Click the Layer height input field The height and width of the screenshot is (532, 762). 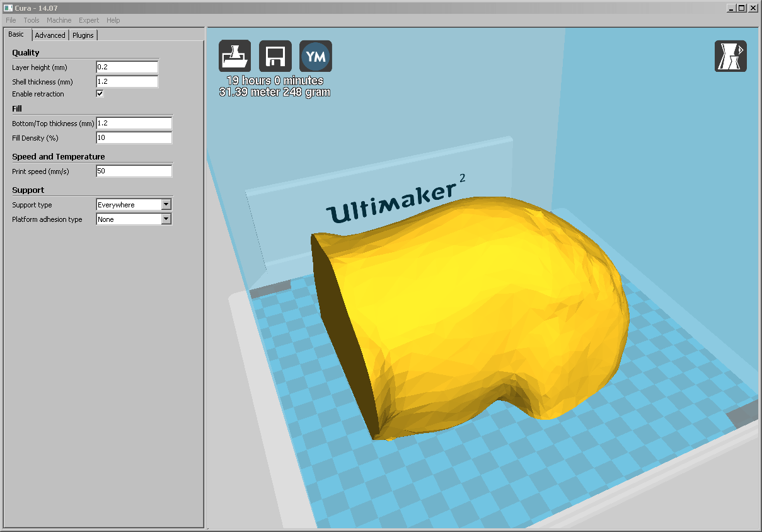click(x=127, y=67)
